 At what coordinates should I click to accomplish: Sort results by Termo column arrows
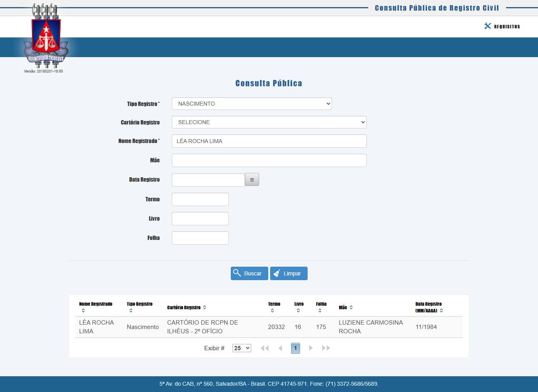[272, 310]
